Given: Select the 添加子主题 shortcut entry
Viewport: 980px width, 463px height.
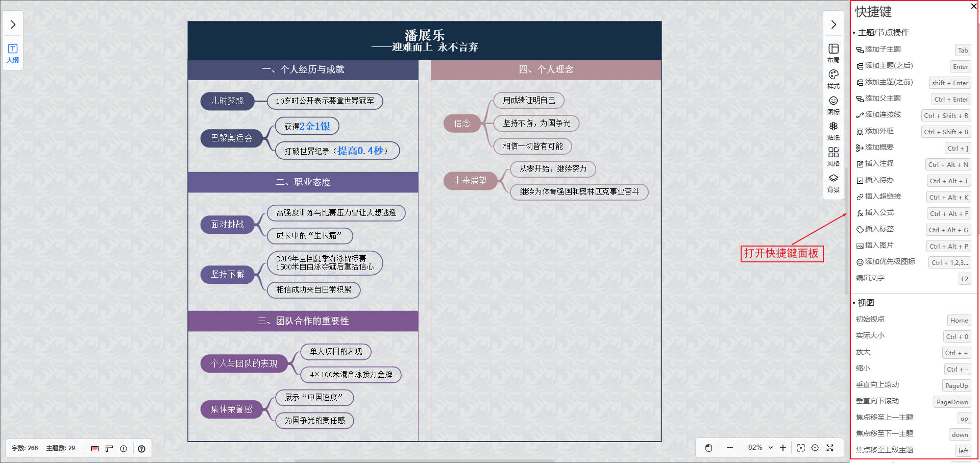Looking at the screenshot, I should point(883,50).
